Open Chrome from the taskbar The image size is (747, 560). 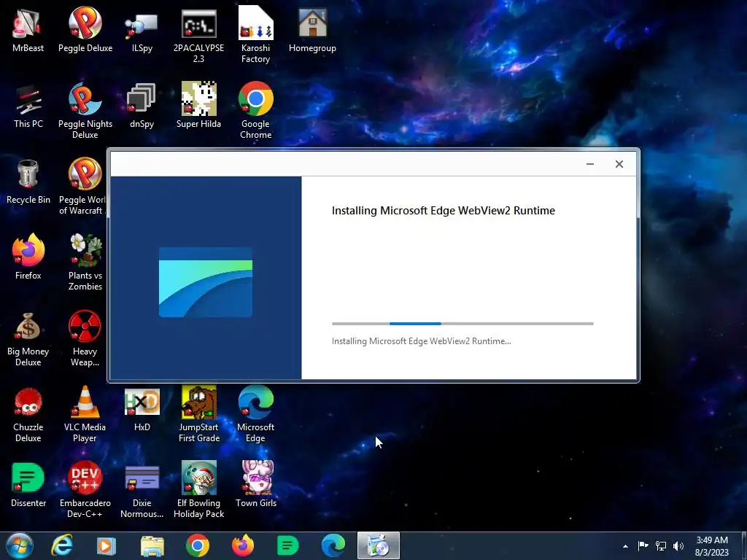click(197, 545)
